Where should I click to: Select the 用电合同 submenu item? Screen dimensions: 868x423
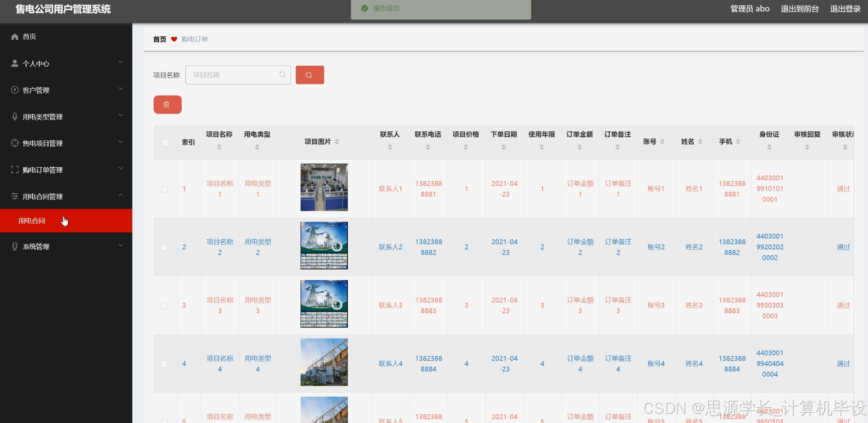66,221
